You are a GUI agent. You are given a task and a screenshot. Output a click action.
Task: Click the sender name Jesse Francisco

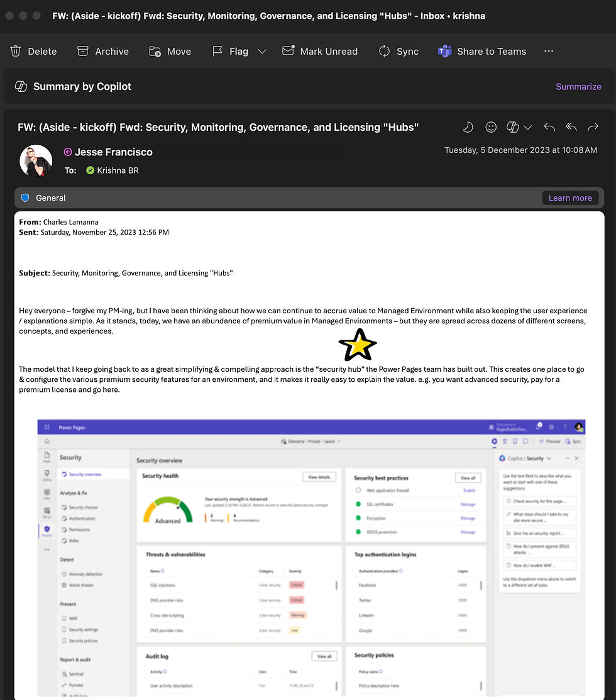click(114, 152)
